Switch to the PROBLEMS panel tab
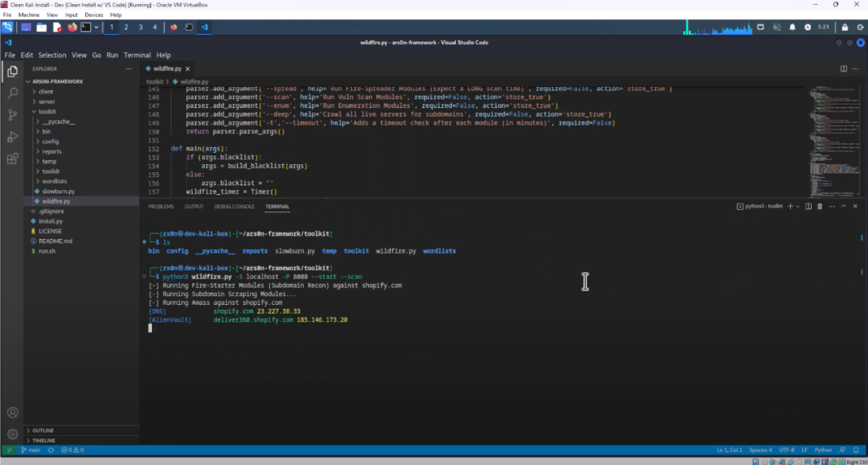This screenshot has width=868, height=465. tap(161, 206)
